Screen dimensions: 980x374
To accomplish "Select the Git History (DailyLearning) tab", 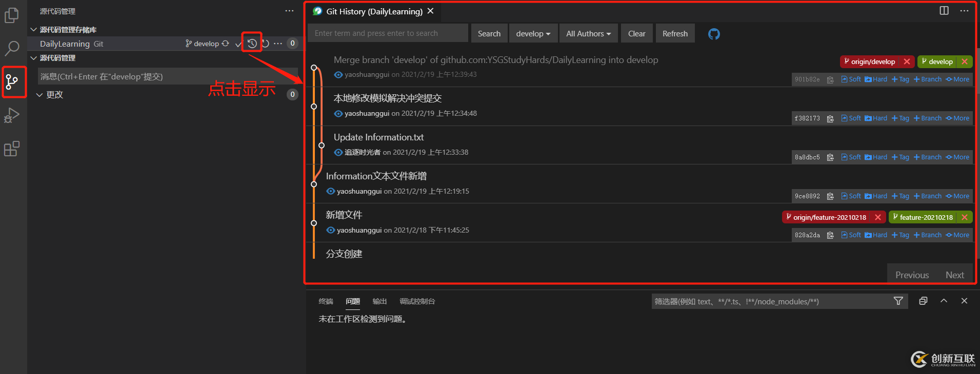I will point(374,11).
